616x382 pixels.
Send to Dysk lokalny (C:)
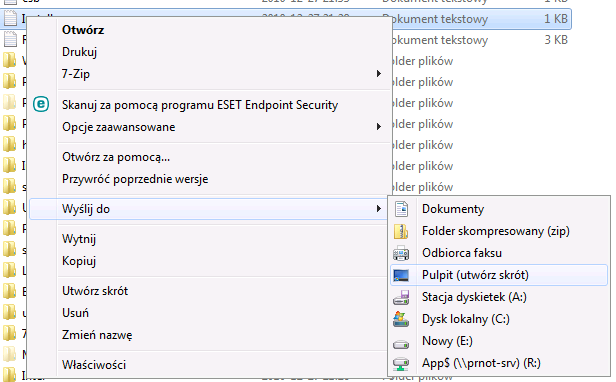(x=499, y=319)
